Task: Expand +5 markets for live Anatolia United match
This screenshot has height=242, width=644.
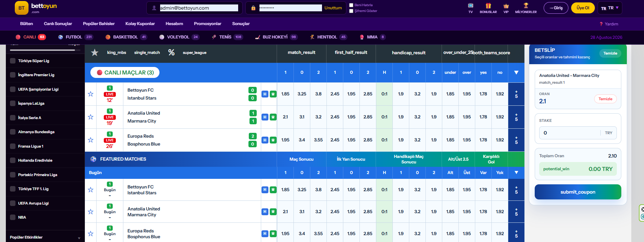Action: coord(516,117)
